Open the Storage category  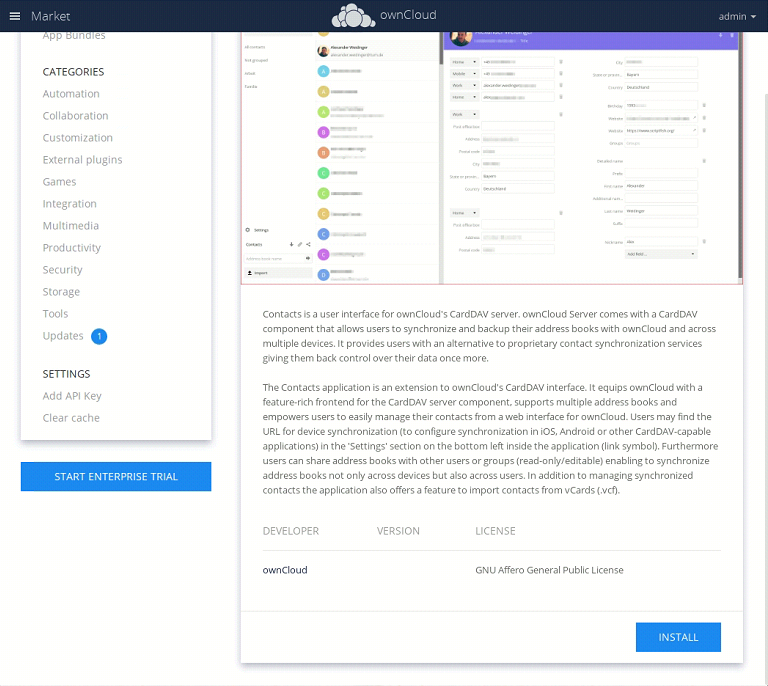tap(61, 292)
